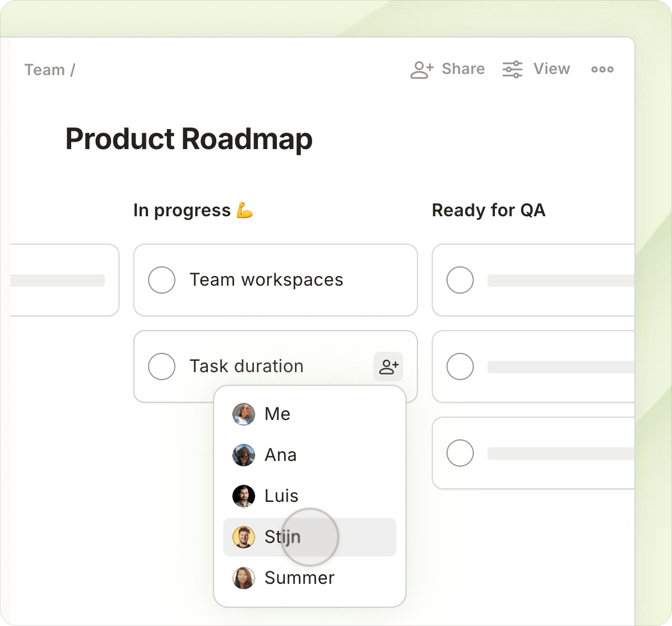Viewport: 672px width, 626px height.
Task: Check the Task duration completion circle
Action: (x=161, y=366)
